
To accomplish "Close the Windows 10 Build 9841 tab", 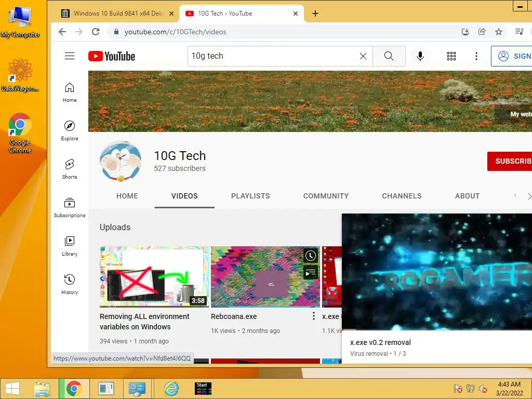I will click(171, 14).
